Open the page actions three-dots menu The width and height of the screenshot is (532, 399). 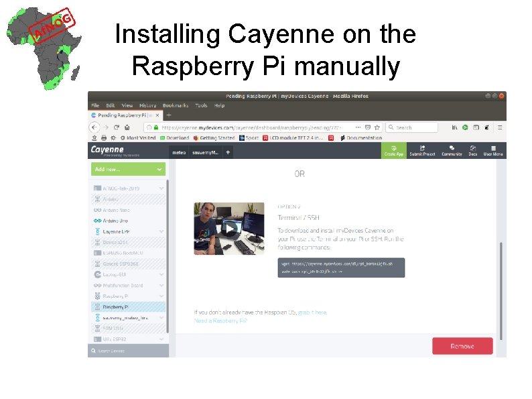point(358,127)
